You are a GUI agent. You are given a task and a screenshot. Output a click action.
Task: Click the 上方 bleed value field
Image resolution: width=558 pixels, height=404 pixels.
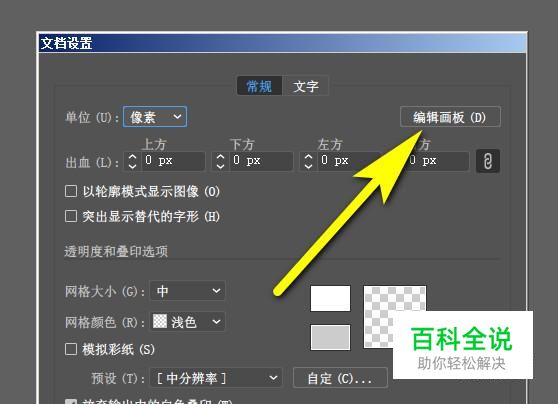[x=173, y=161]
